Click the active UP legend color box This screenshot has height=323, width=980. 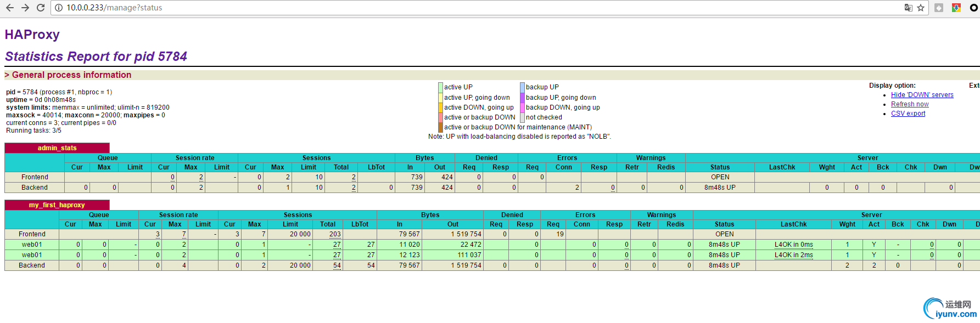(440, 87)
